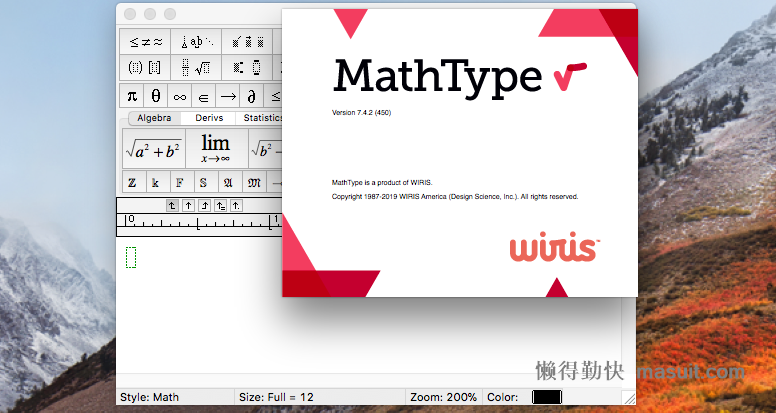Image resolution: width=776 pixels, height=413 pixels.
Task: Select the center-justified tab stop
Action: click(188, 205)
